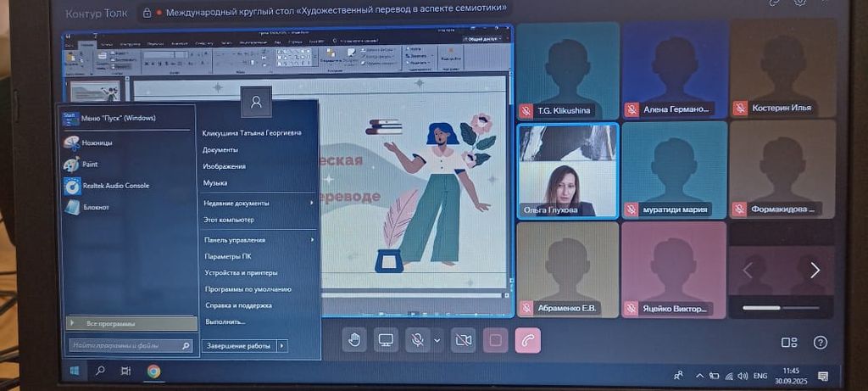Image resolution: width=868 pixels, height=391 pixels.
Task: Launch Realtek Audio Console
Action: (x=114, y=185)
